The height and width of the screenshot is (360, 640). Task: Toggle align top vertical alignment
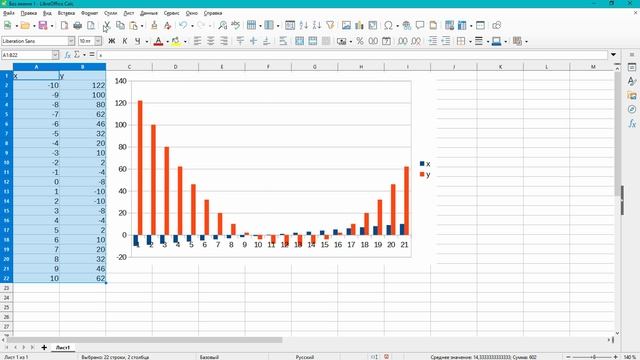pos(240,41)
